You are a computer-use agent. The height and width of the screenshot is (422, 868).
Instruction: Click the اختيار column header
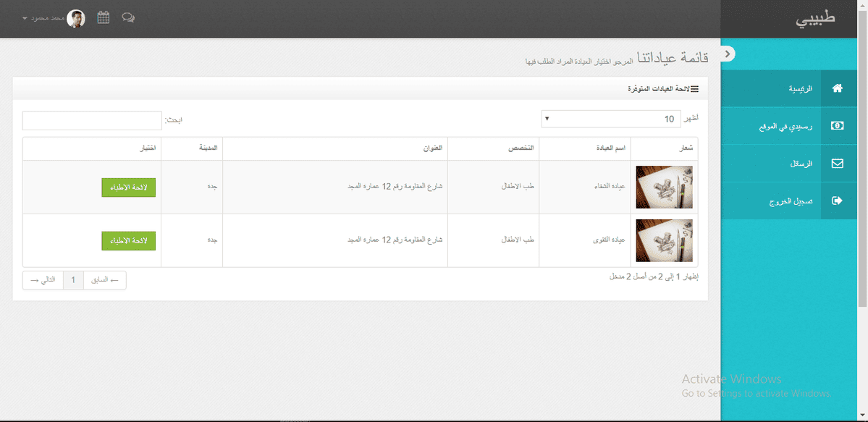pos(92,148)
